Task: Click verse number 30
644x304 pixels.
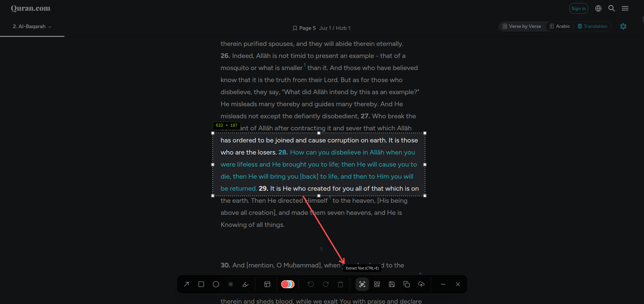Action: (226, 265)
